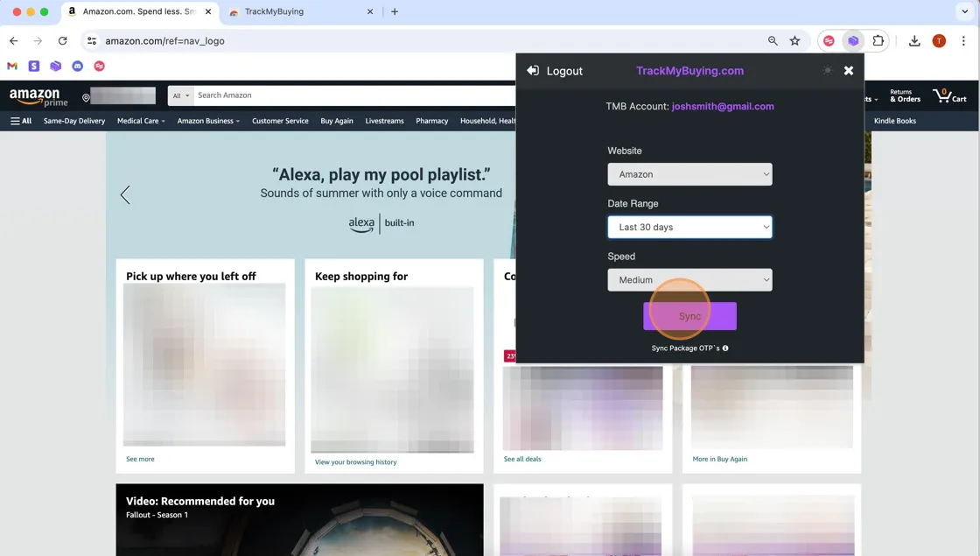Expand the Medical Care menu
This screenshot has width=980, height=556.
[x=141, y=121]
